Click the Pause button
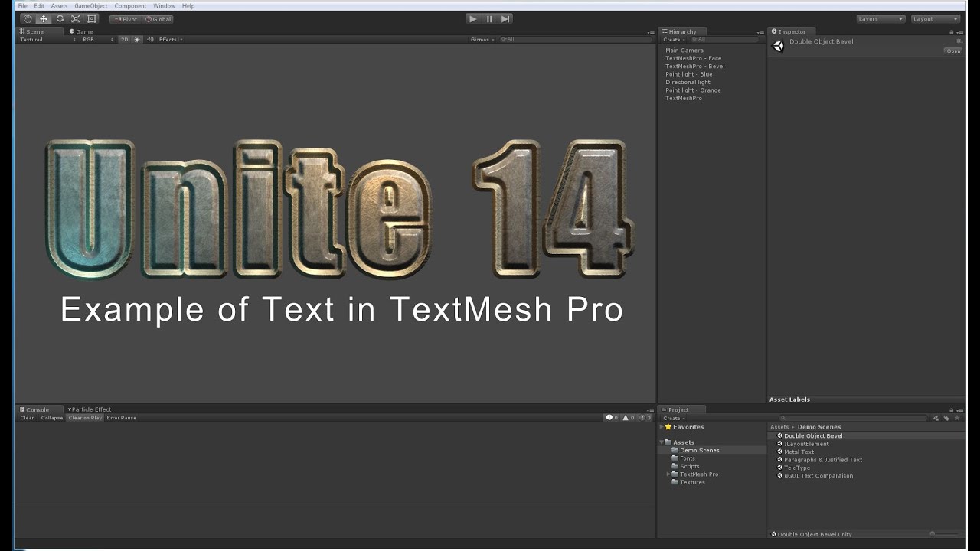Screen dimensions: 980x551 pos(489,18)
